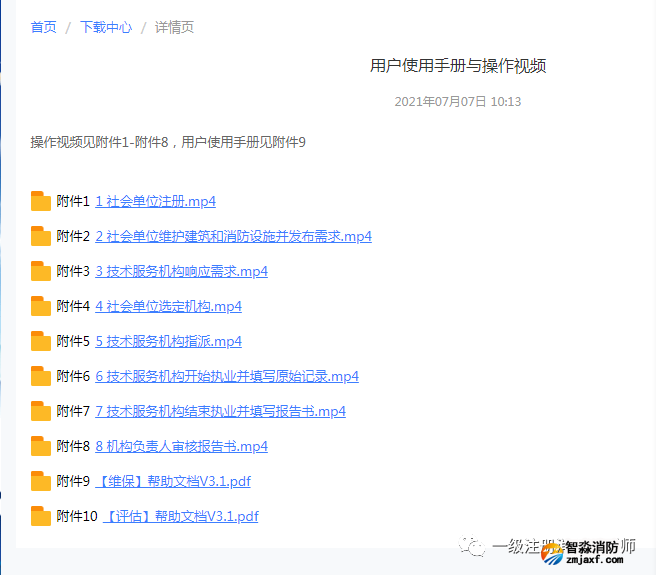This screenshot has height=575, width=656.
Task: Open 【评估】帮助文档V3.1.pdf manual
Action: (x=181, y=516)
